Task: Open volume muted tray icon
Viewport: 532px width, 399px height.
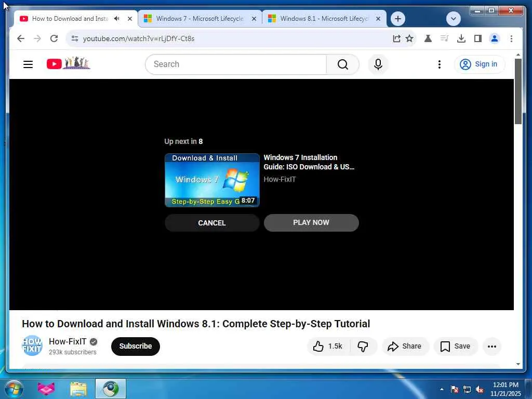Action: (480, 389)
